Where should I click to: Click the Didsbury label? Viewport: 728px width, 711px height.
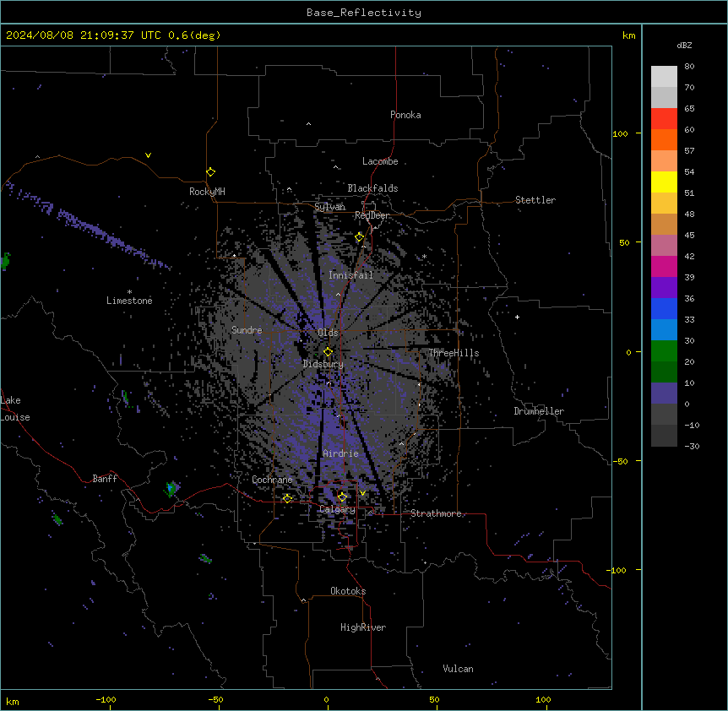323,364
